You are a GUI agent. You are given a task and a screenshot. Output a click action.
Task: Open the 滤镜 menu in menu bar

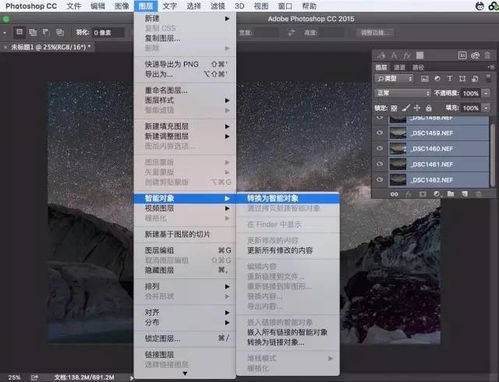click(x=218, y=6)
